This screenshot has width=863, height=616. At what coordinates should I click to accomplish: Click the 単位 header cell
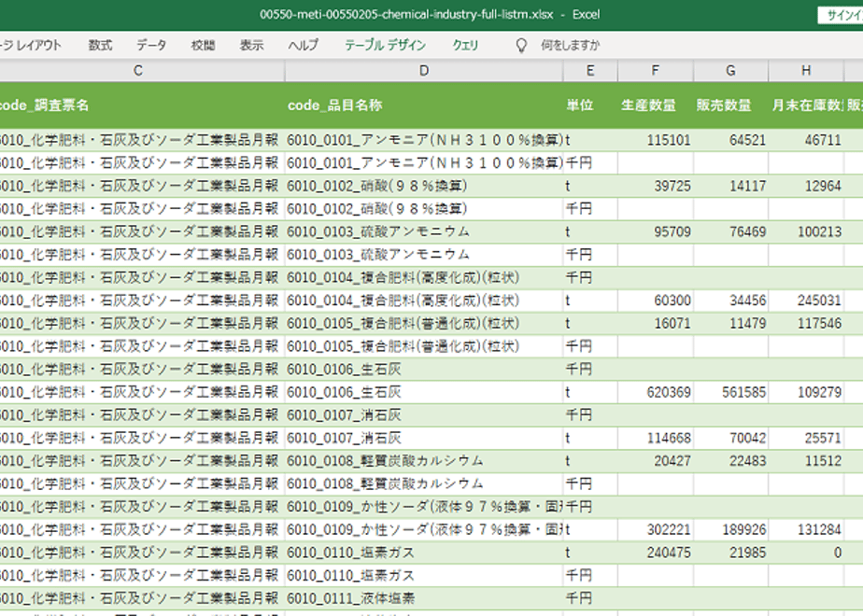[590, 105]
